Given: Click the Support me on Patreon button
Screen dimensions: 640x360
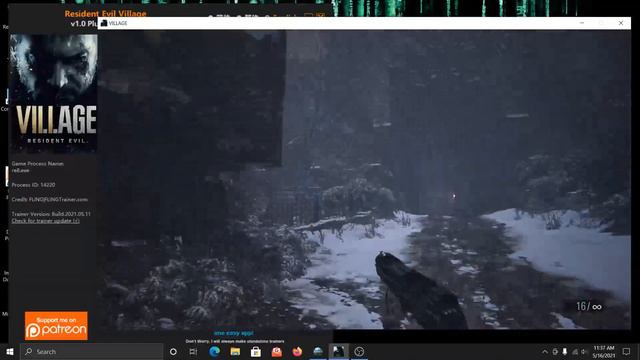Looking at the screenshot, I should pos(56,326).
